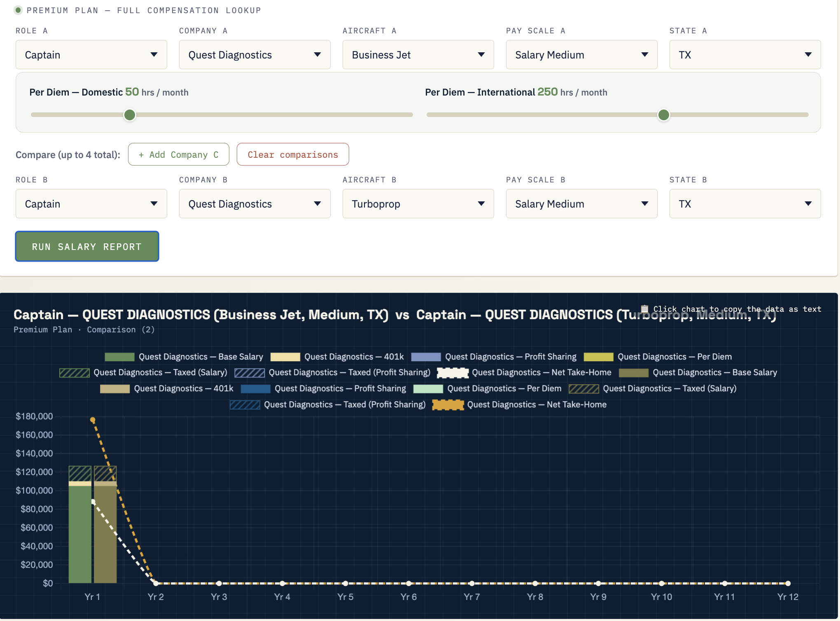Click the clipboard icon beside the copy-data hint
The width and height of the screenshot is (840, 621).
(645, 309)
